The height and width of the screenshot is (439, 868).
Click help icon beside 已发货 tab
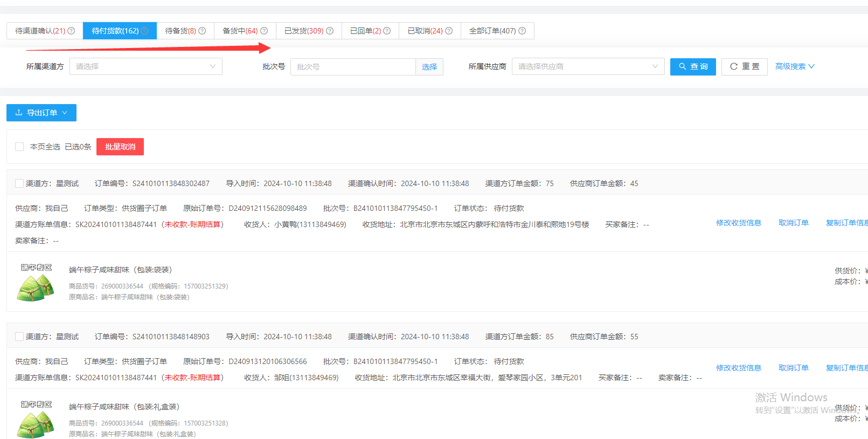[330, 31]
